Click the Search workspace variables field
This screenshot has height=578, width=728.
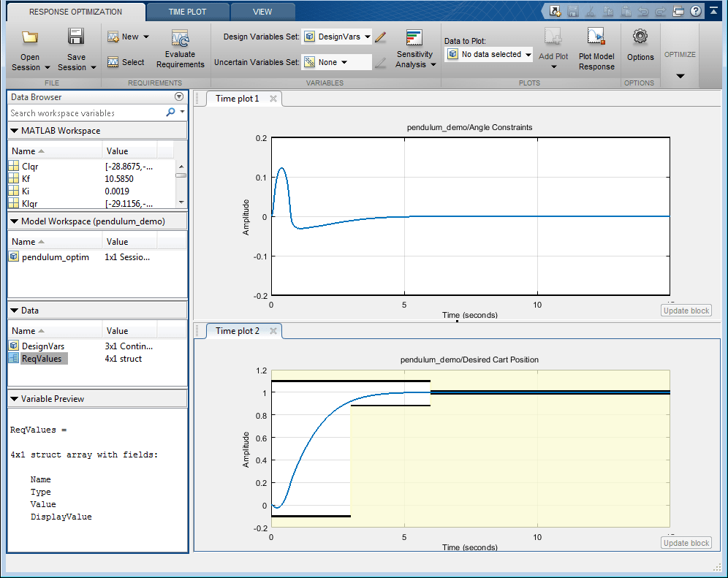click(86, 113)
